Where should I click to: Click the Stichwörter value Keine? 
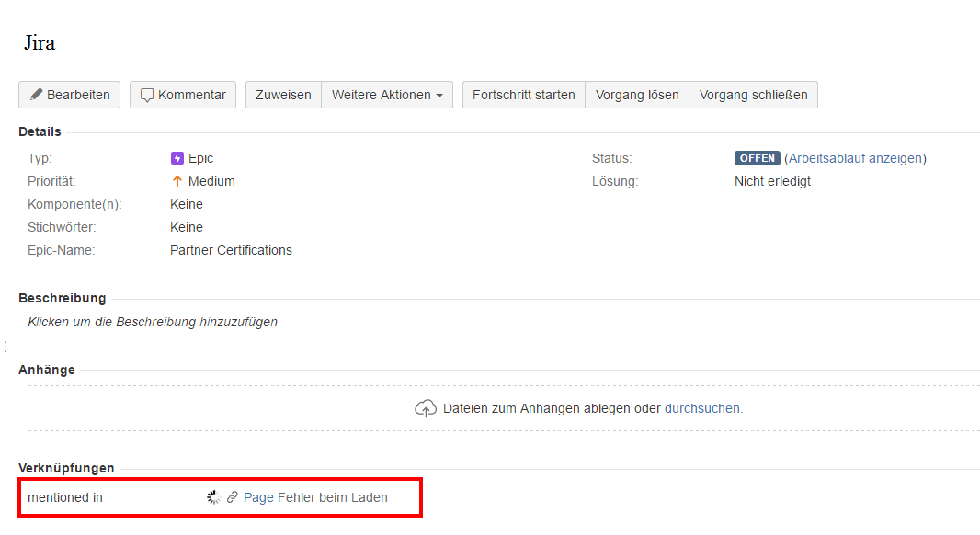(187, 227)
